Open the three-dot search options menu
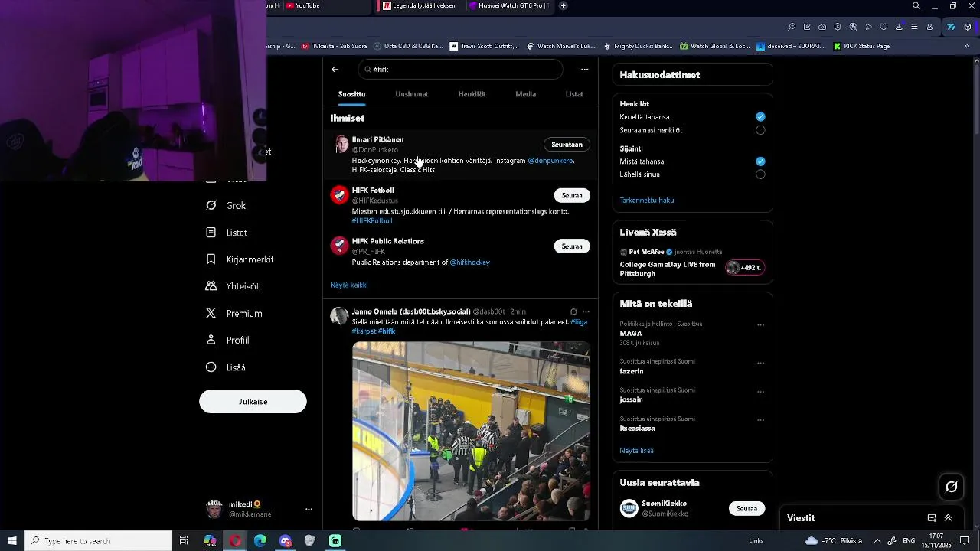Viewport: 980px width, 551px height. coord(585,70)
